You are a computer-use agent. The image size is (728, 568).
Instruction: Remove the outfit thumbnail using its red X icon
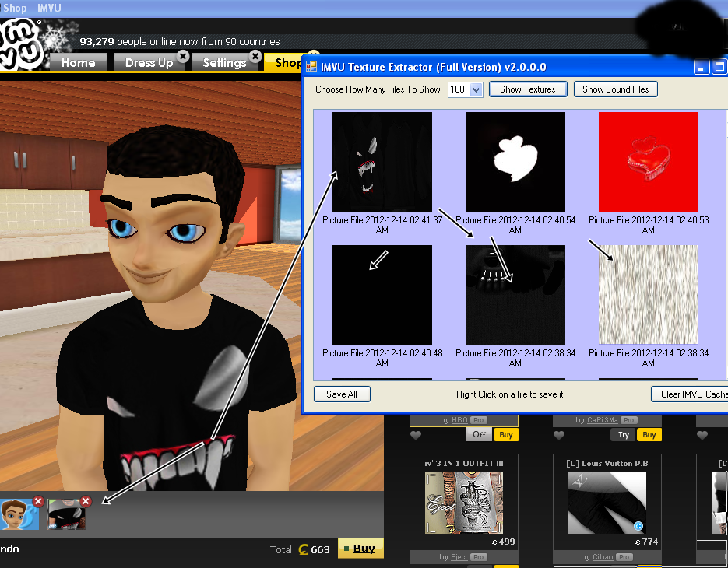(86, 501)
